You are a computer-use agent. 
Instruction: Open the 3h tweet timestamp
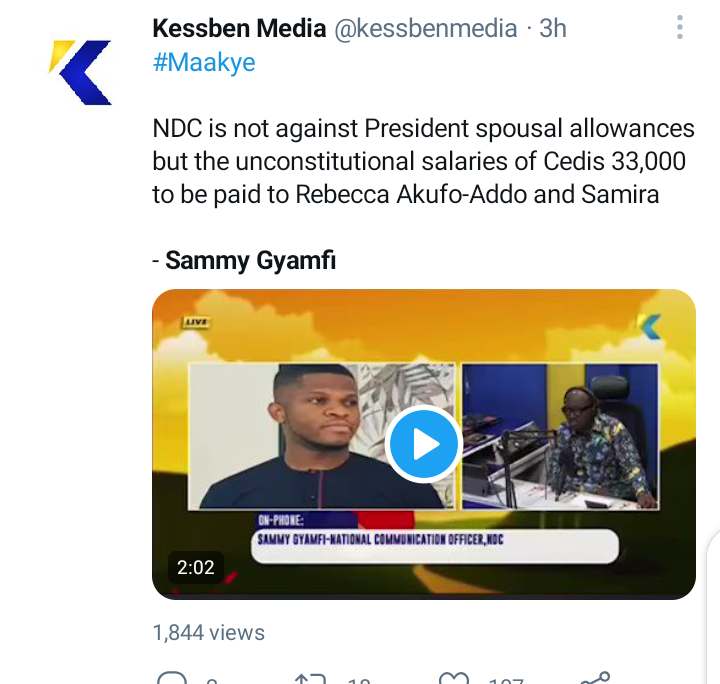(x=552, y=28)
